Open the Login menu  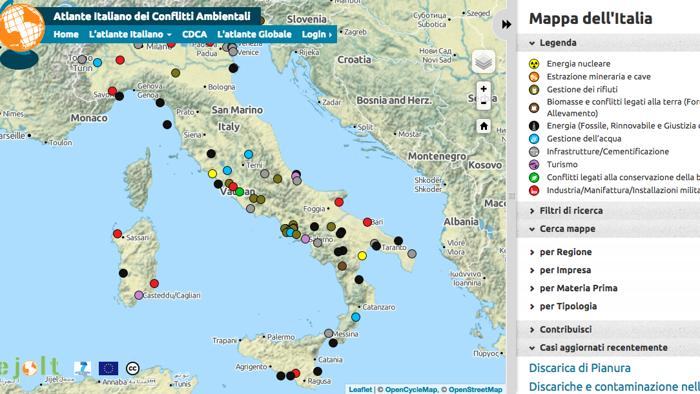pos(317,34)
